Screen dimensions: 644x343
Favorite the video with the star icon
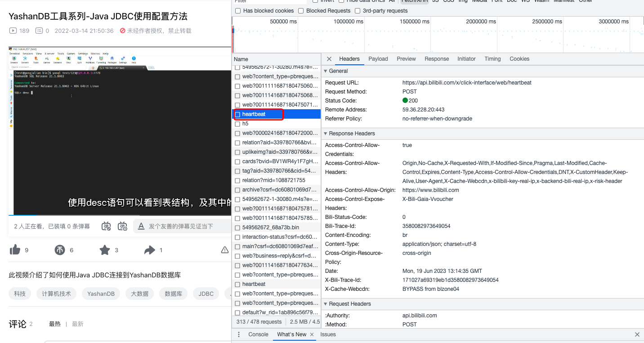click(105, 250)
